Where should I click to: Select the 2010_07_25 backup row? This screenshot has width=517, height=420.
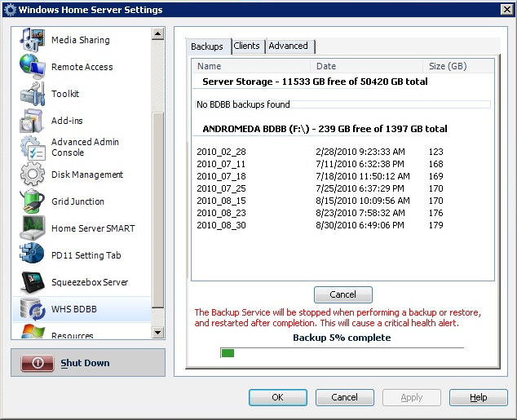tap(343, 188)
